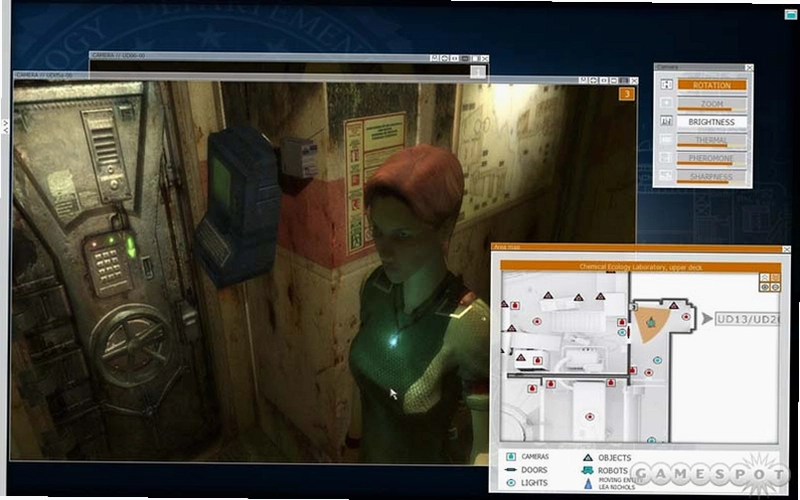Click the small icon at corner of Lea's room

tap(634, 307)
